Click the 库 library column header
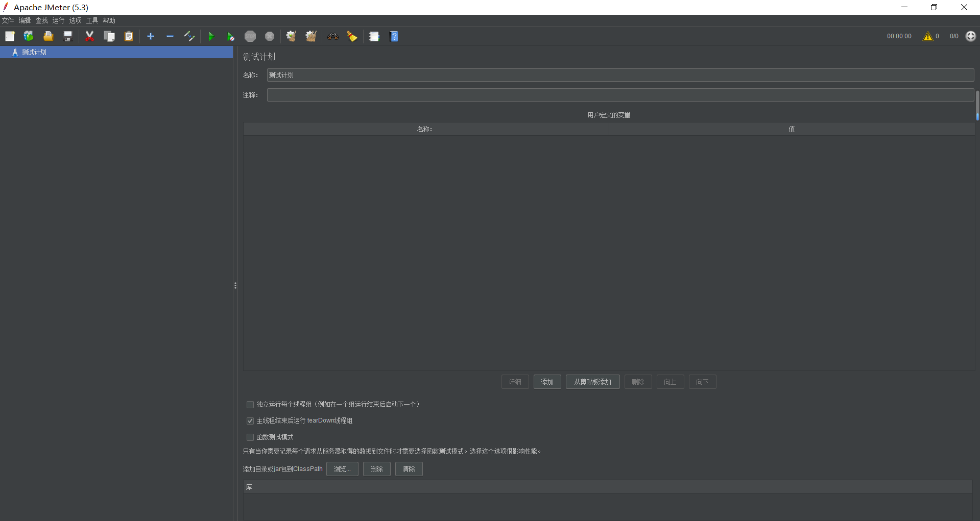This screenshot has width=980, height=521. pyautogui.click(x=608, y=487)
